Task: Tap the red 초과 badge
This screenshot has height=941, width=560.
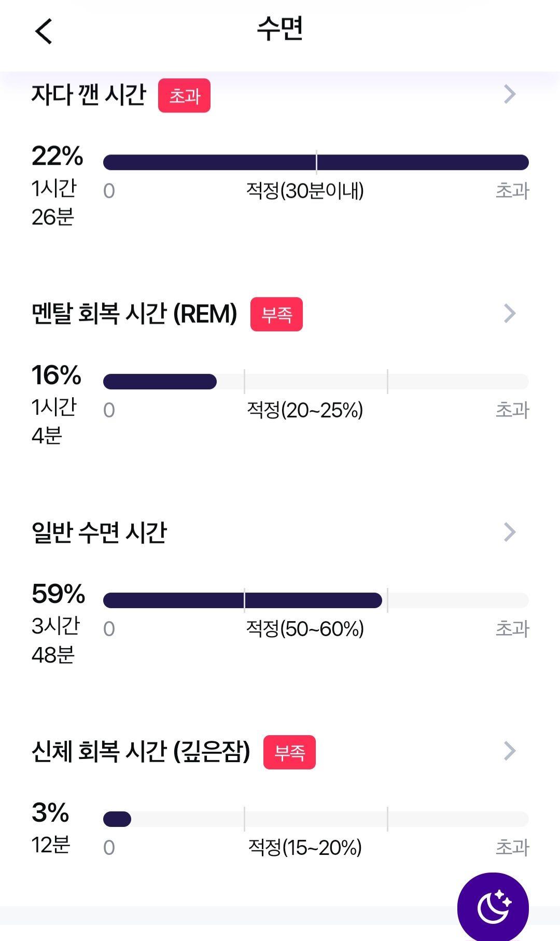Action: point(184,95)
